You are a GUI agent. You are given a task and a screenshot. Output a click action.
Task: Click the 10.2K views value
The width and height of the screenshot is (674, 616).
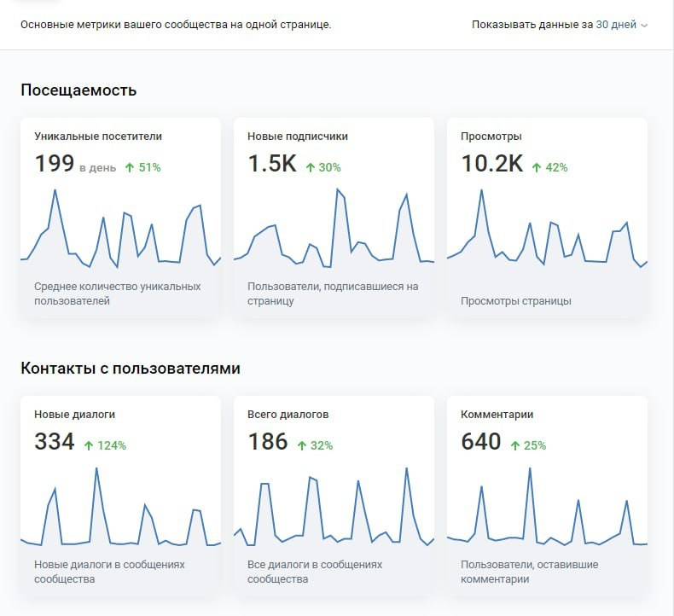point(492,164)
